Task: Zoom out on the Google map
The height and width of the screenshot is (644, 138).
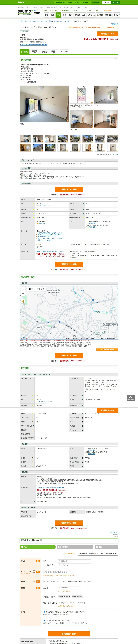Action: 23,293
